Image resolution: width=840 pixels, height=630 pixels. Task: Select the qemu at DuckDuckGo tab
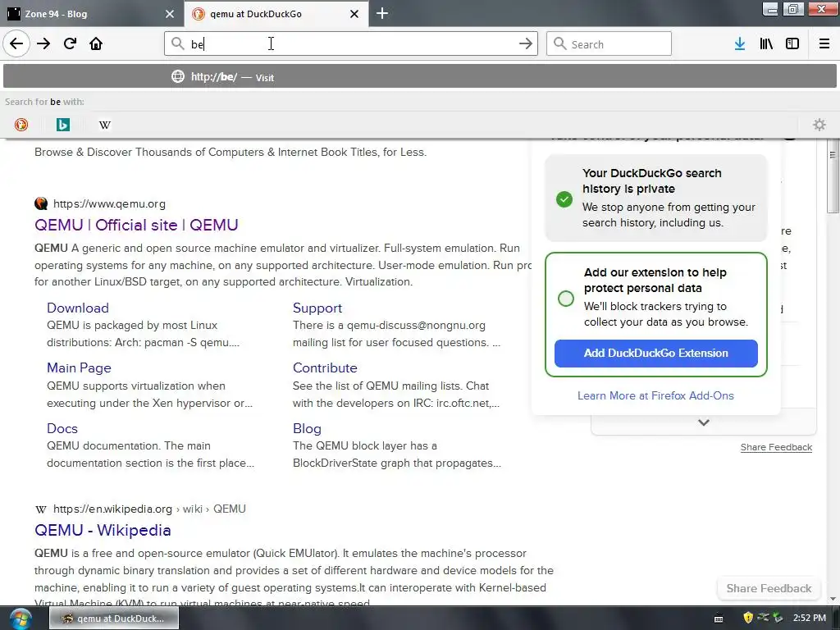click(276, 14)
